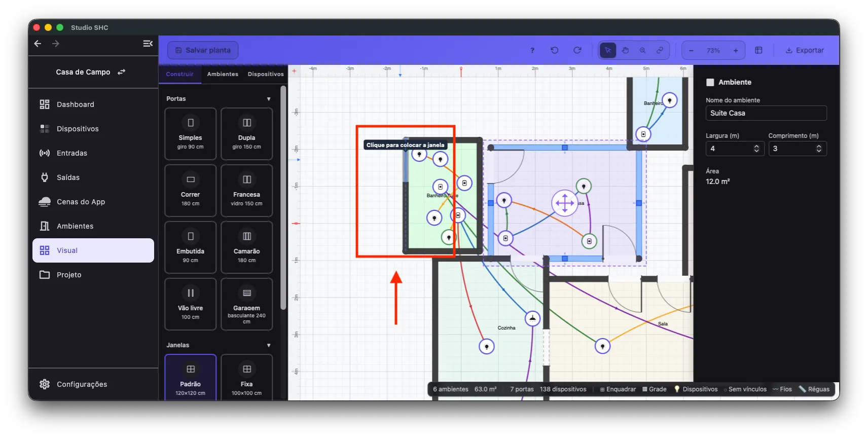Image resolution: width=868 pixels, height=438 pixels.
Task: Switch to the Ambientes tab
Action: (223, 74)
